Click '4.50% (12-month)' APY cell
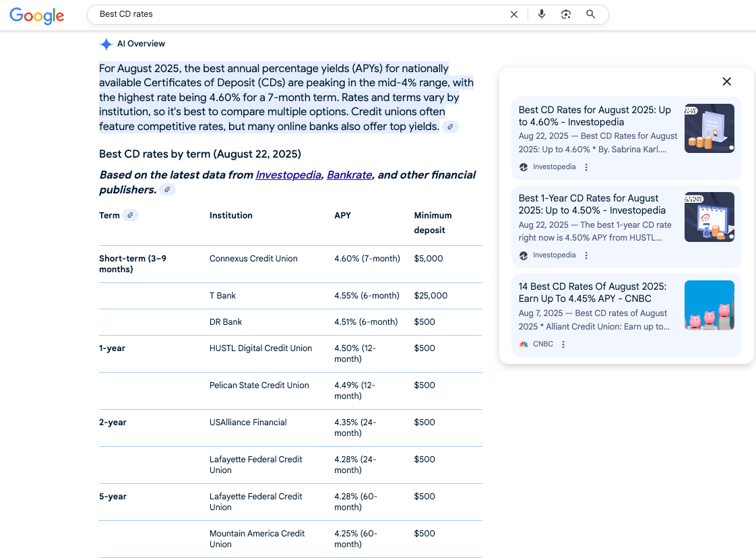756x558 pixels. (x=355, y=354)
